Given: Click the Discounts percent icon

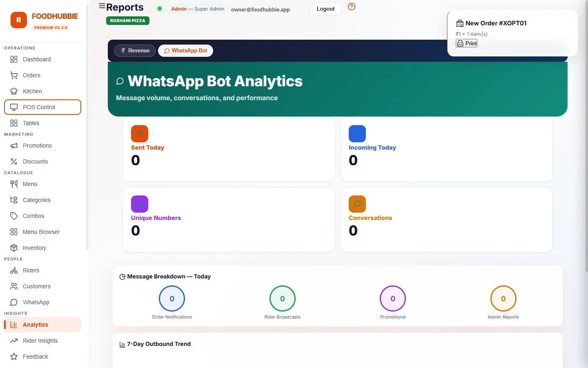Looking at the screenshot, I should pyautogui.click(x=14, y=162).
